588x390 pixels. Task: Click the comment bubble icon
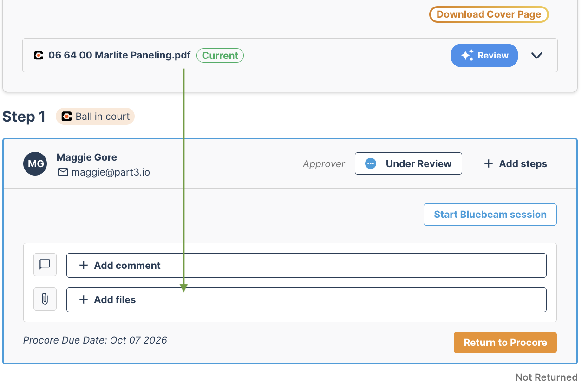[x=45, y=265]
